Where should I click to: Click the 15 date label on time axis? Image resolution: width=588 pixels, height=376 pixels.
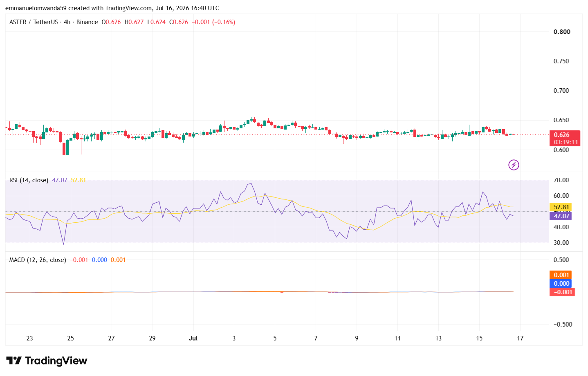point(480,338)
